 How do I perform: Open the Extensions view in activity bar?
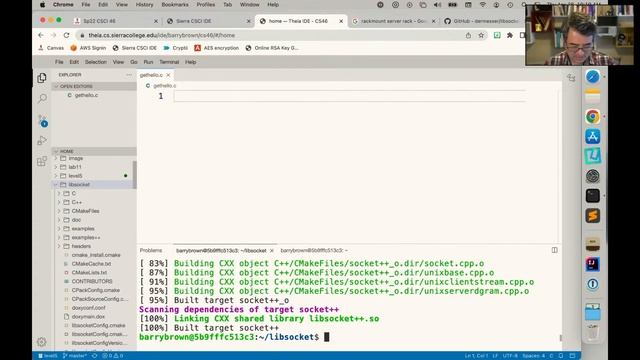(x=42, y=161)
